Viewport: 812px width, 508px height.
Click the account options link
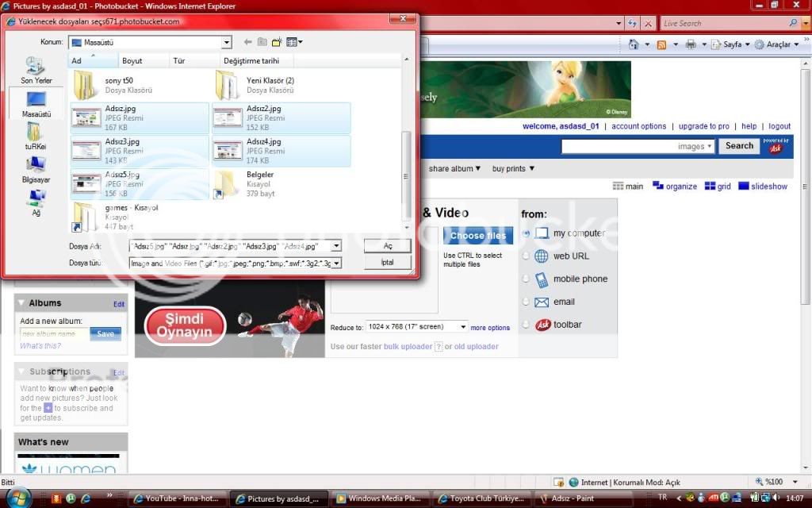coord(638,126)
